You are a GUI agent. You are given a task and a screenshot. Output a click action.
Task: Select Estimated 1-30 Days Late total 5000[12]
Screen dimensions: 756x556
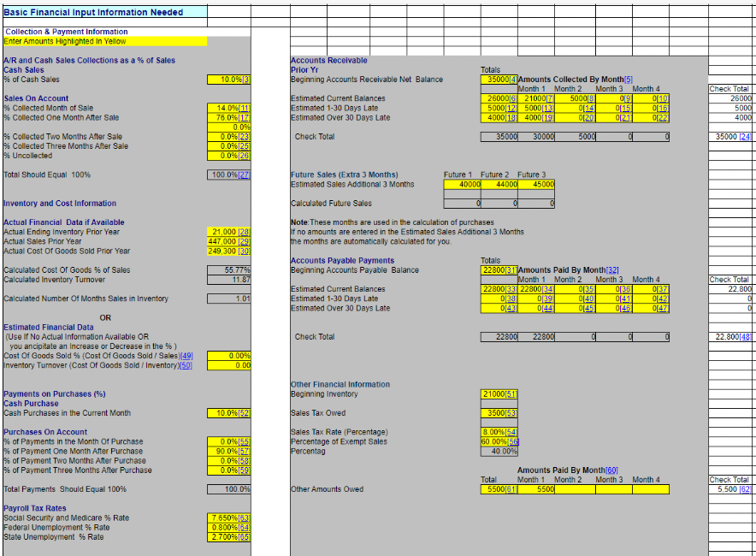[499, 108]
